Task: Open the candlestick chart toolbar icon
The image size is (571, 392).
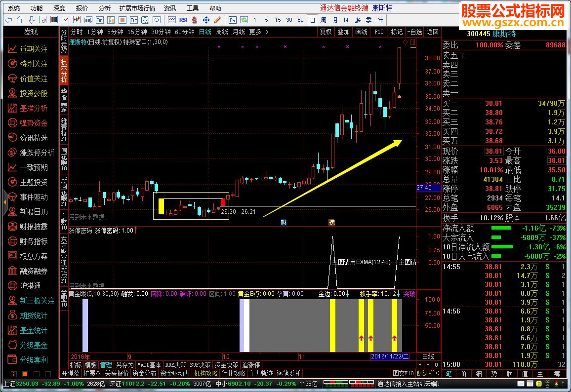Action: point(77,20)
